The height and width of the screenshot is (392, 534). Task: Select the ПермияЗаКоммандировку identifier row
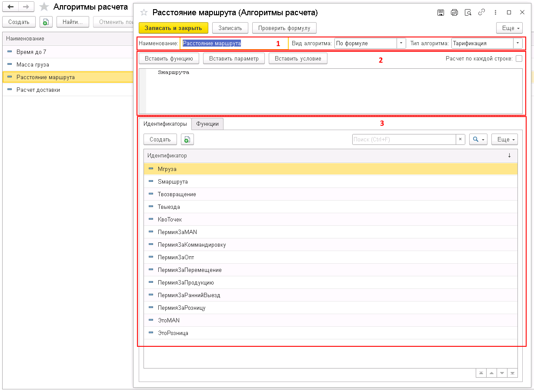tap(192, 245)
